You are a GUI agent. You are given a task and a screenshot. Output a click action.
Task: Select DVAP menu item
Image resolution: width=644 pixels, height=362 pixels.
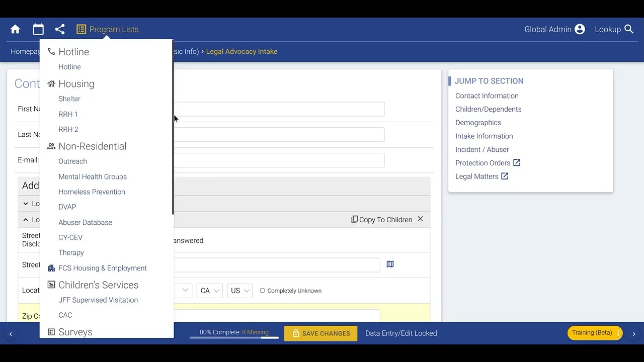tap(67, 207)
